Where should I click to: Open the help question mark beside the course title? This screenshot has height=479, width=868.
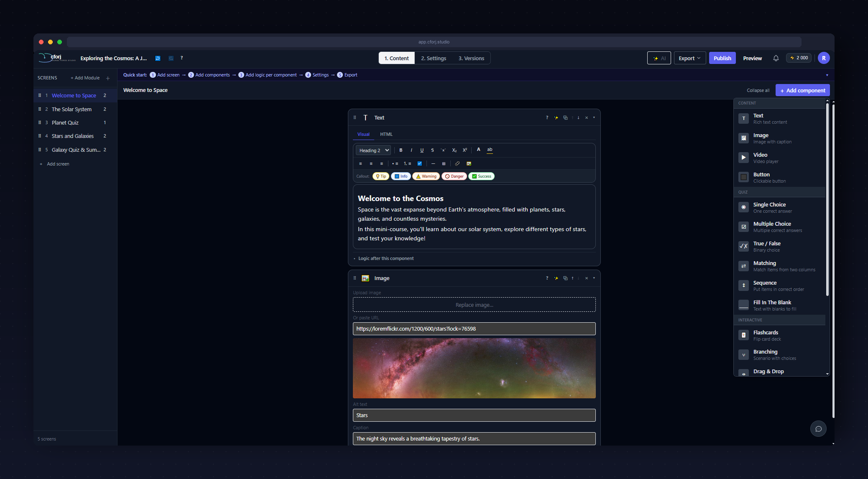tap(181, 58)
